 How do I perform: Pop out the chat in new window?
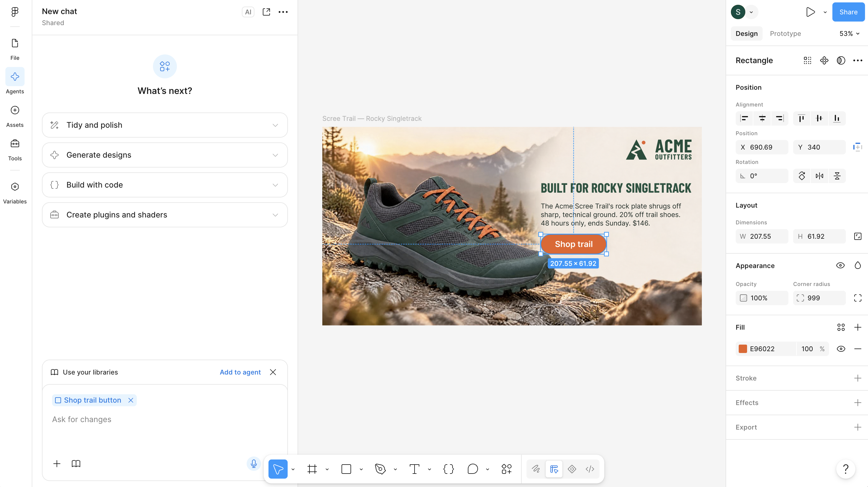[x=266, y=12]
